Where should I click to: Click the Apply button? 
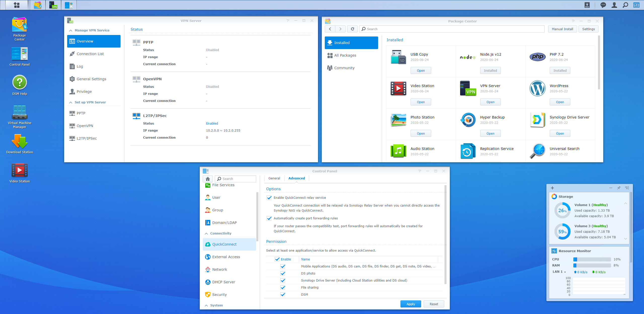tap(411, 304)
